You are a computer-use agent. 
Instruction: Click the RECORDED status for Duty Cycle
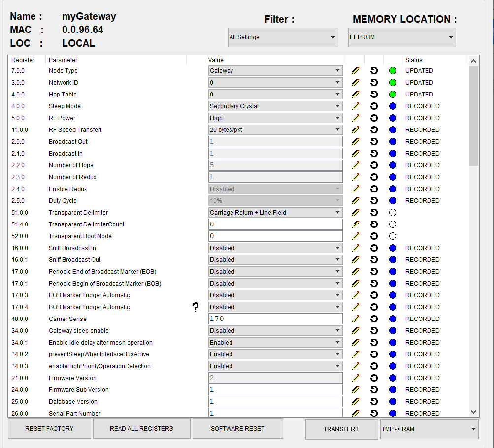coord(422,200)
